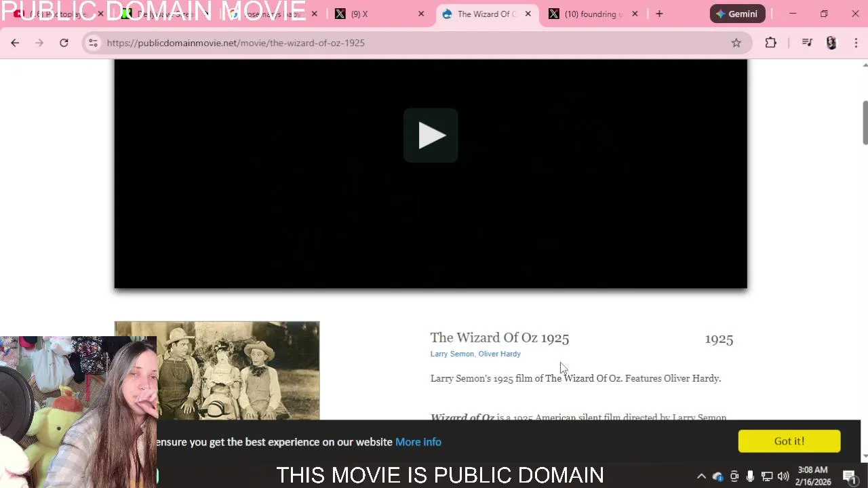Go back to the previous page

click(15, 43)
